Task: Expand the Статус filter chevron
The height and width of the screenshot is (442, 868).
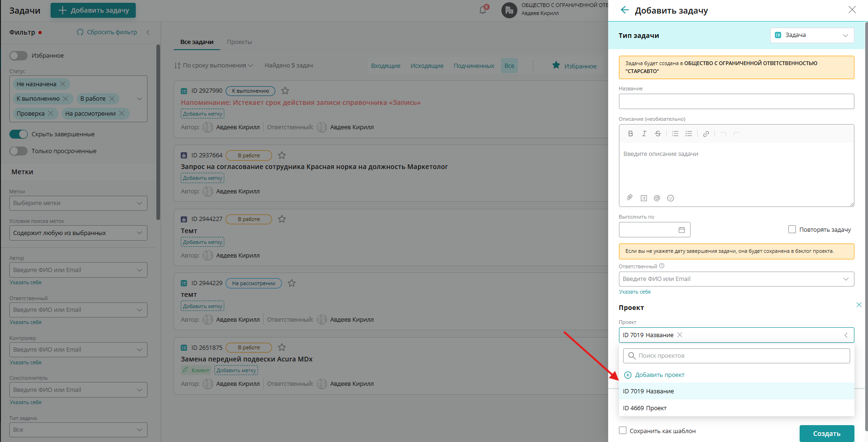Action: point(139,99)
